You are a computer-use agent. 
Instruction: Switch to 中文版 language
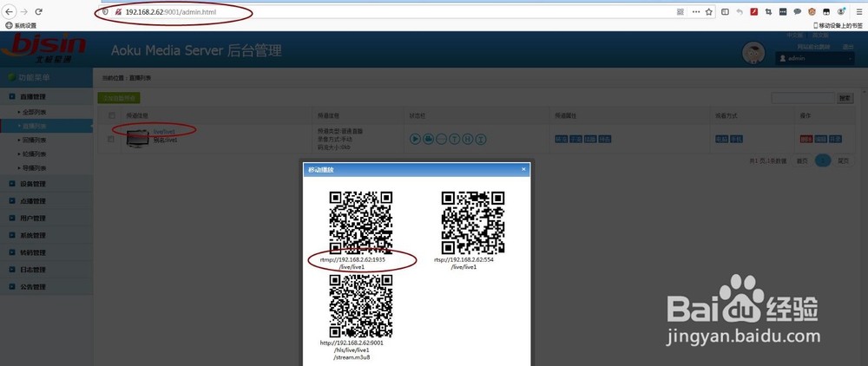pos(794,36)
